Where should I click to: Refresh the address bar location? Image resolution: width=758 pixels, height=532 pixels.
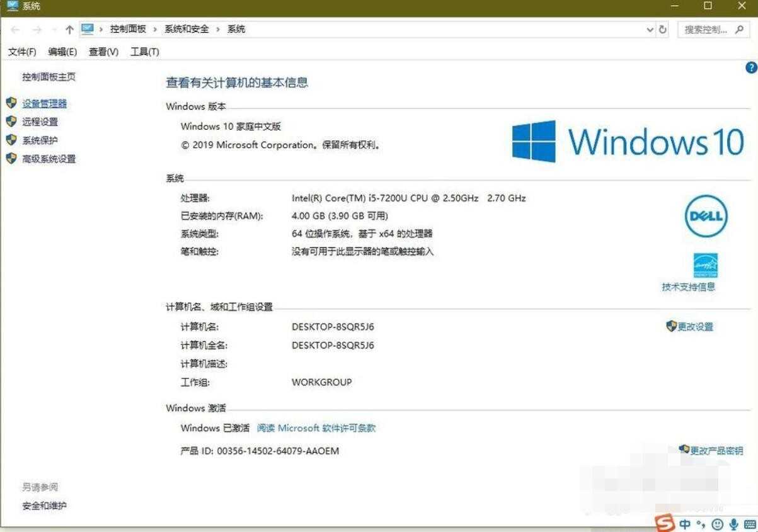[663, 30]
